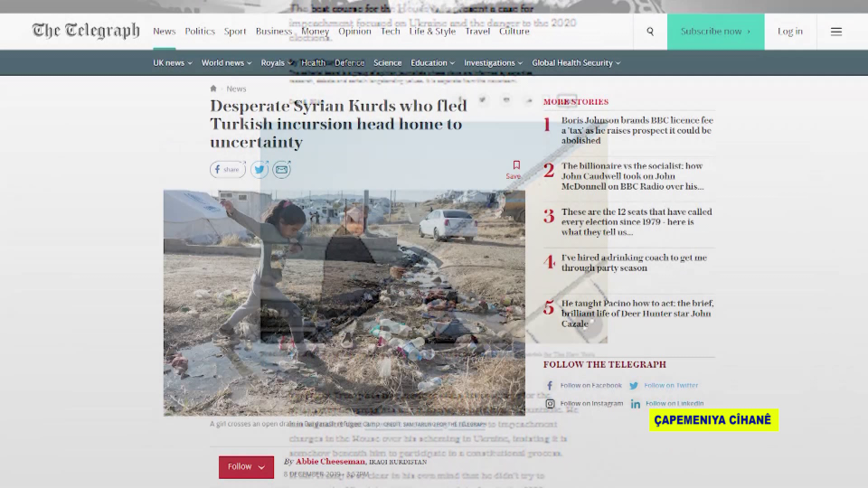Click Subscribe now button

(715, 32)
